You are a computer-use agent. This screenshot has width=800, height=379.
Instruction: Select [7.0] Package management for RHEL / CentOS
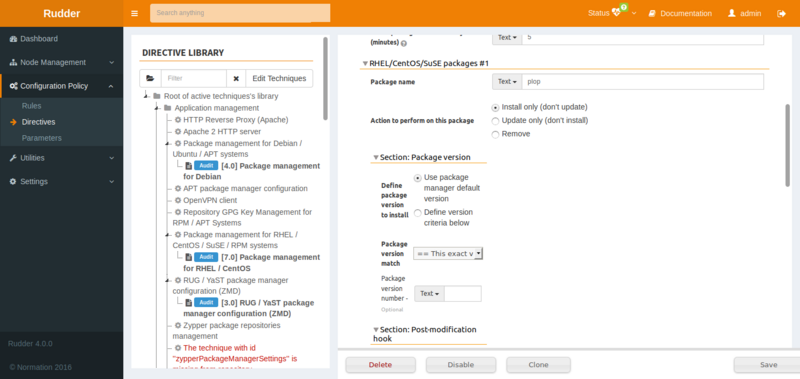tap(252, 263)
